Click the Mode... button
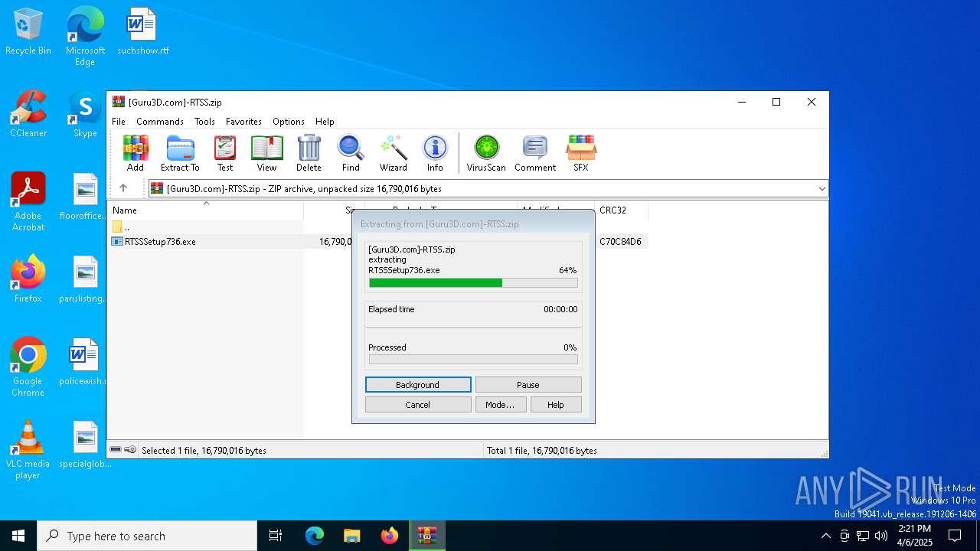This screenshot has height=551, width=980. click(x=501, y=405)
